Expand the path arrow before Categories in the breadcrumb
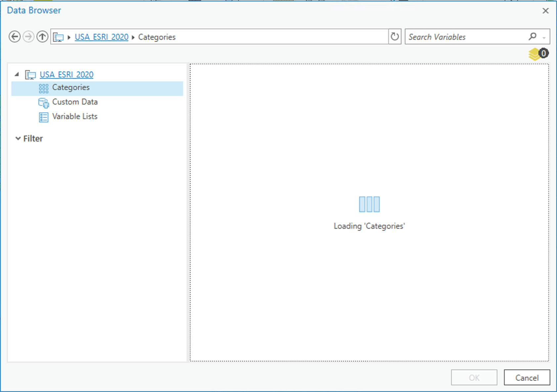Screen dimensions: 557x392 click(x=133, y=37)
